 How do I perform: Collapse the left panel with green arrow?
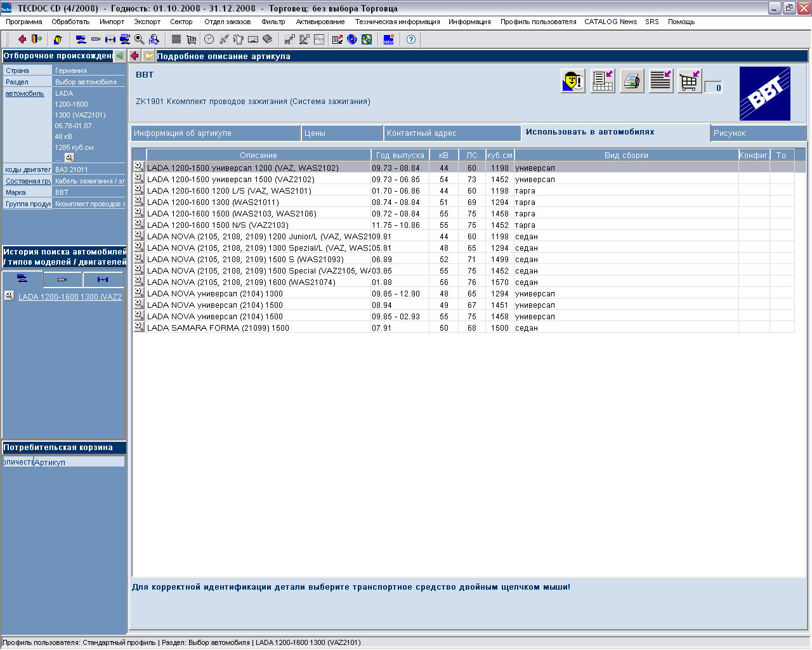click(x=119, y=56)
